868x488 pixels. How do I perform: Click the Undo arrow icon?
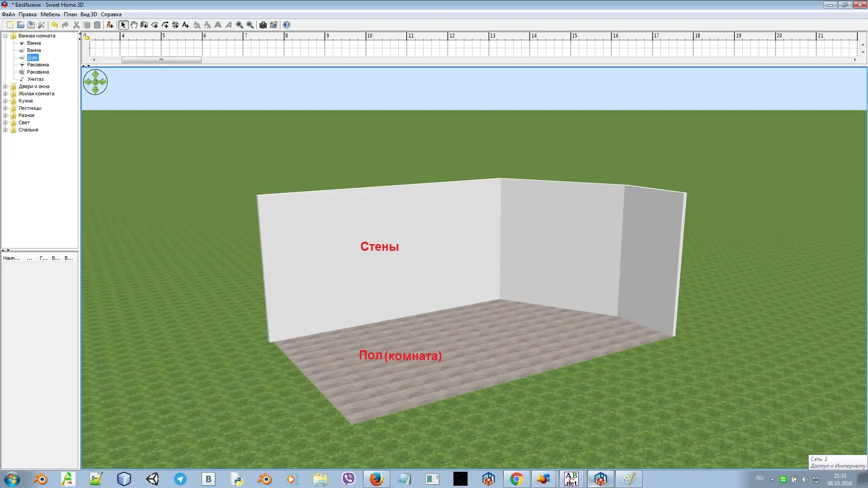click(55, 25)
